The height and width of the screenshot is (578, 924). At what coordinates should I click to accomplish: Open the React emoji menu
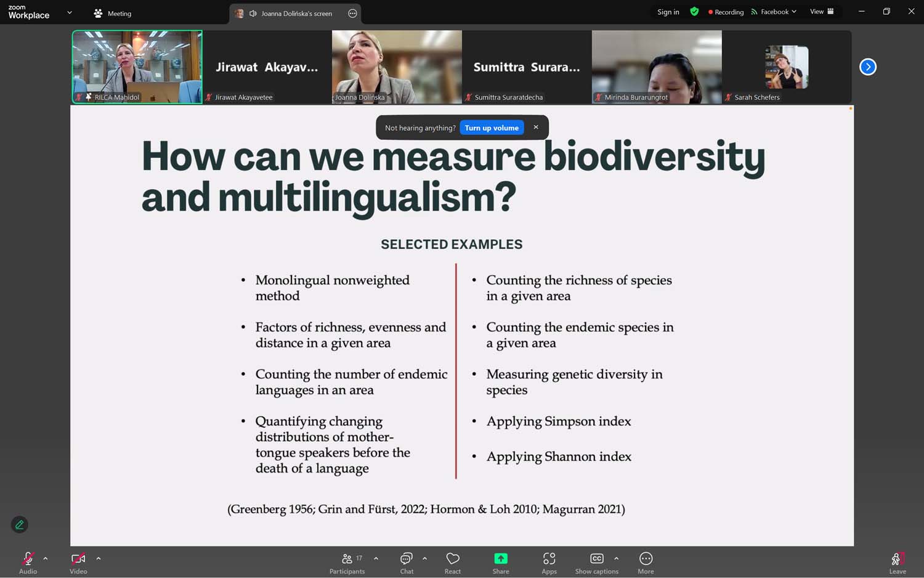(x=453, y=563)
